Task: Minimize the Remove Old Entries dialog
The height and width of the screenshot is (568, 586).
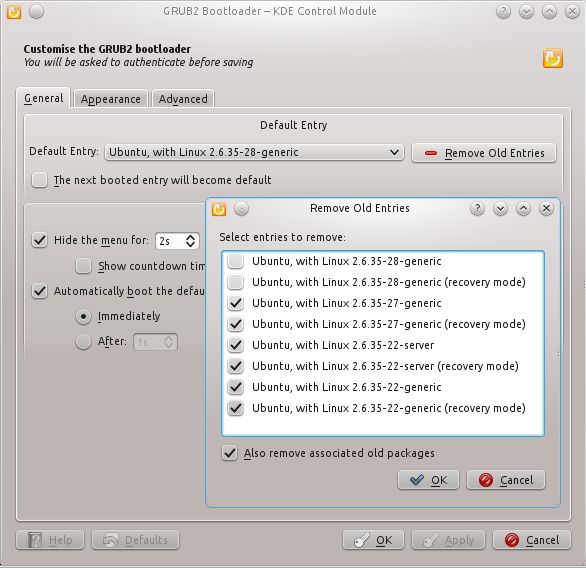Action: coord(500,209)
